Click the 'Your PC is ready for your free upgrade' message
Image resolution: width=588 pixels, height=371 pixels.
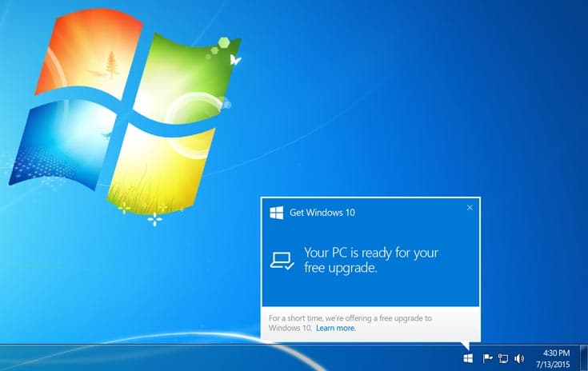pos(371,260)
